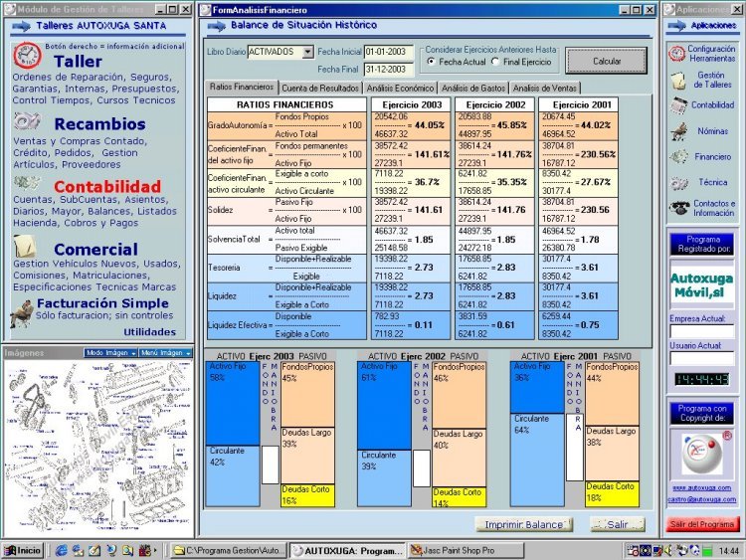Select the Final Ejercicio radio button
This screenshot has height=560, width=746.
coord(495,62)
